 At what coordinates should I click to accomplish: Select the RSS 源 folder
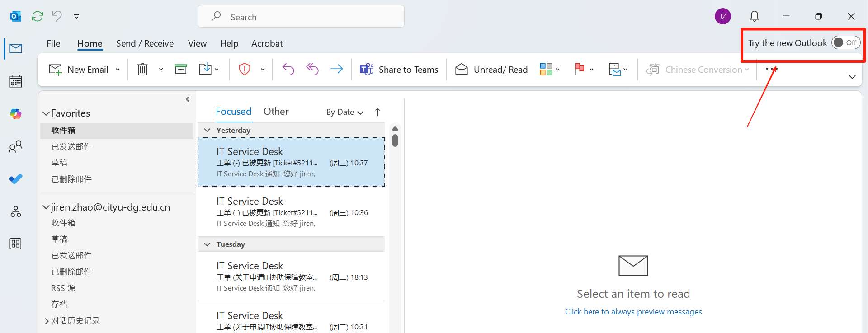point(63,288)
